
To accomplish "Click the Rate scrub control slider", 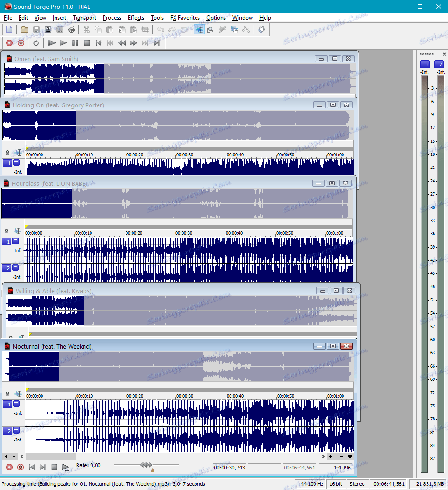I will (x=146, y=465).
